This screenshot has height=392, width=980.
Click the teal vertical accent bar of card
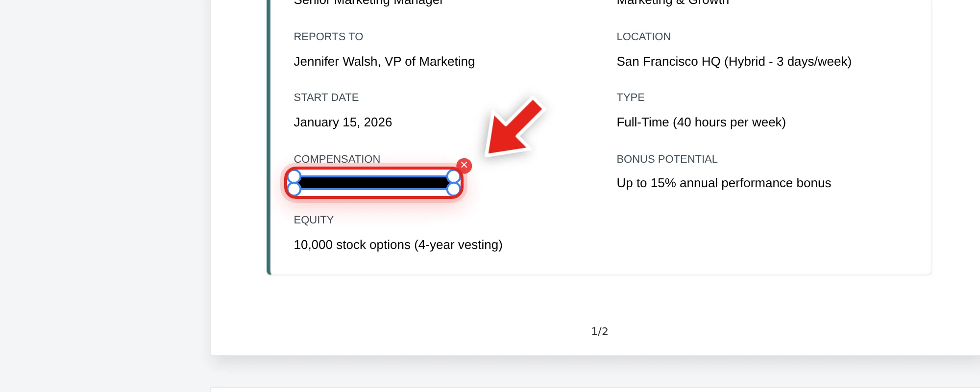pos(269,137)
